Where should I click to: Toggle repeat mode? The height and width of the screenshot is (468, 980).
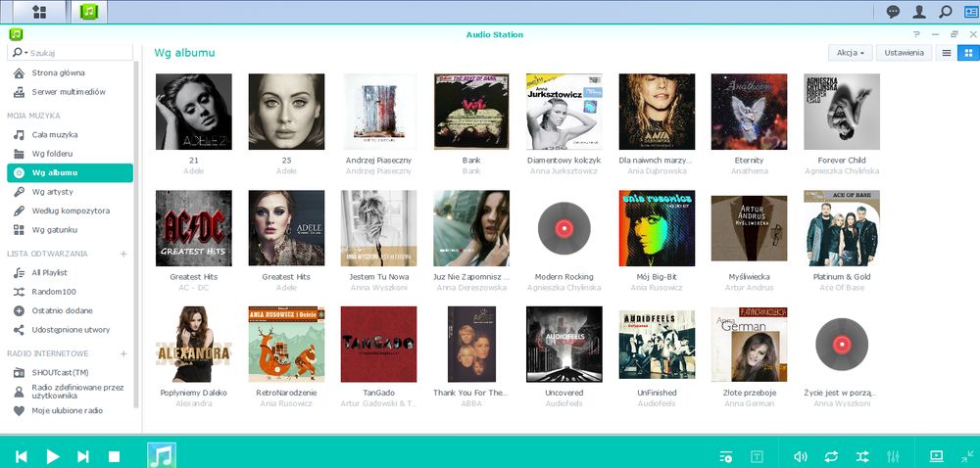point(831,457)
